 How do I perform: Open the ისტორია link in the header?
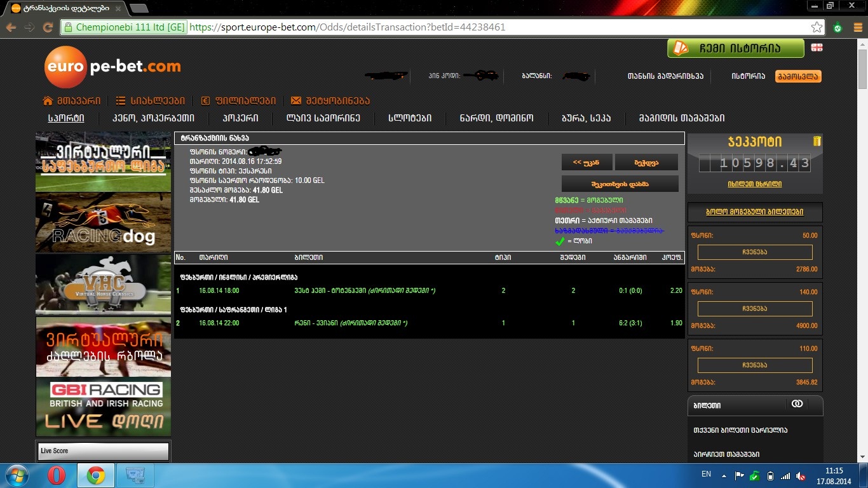tap(748, 76)
